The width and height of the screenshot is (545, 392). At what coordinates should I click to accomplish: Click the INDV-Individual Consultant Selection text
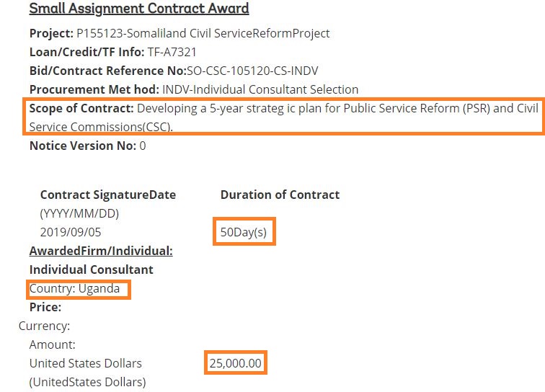click(260, 89)
